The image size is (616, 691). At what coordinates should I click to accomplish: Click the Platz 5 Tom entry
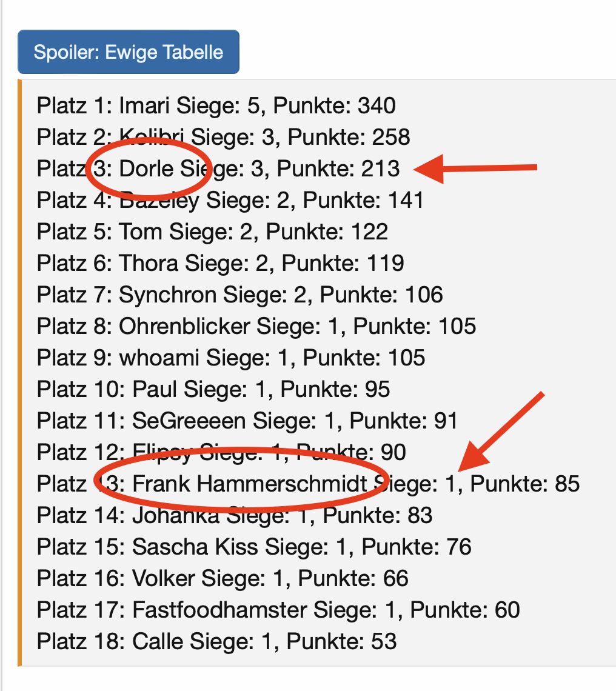click(212, 232)
